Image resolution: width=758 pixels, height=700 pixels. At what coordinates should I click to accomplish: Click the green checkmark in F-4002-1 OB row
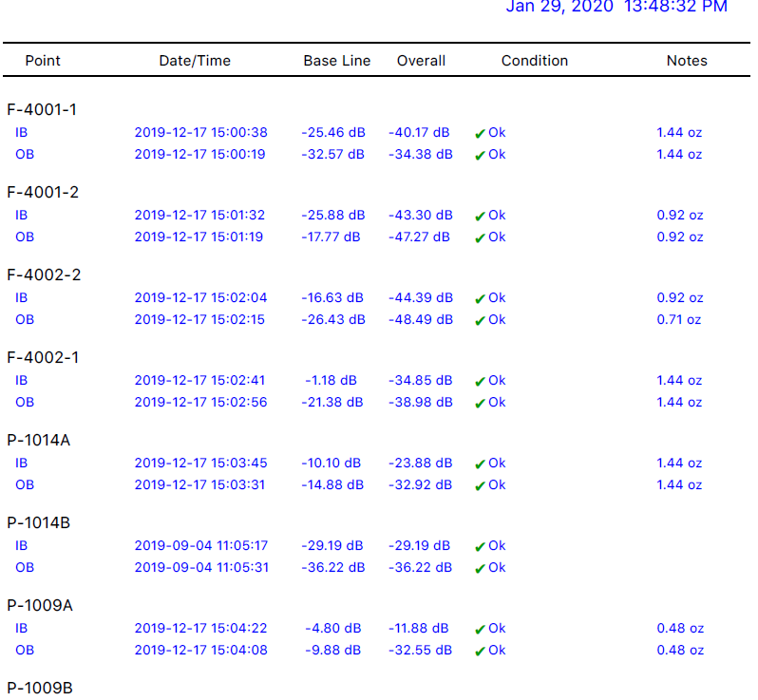tap(480, 403)
